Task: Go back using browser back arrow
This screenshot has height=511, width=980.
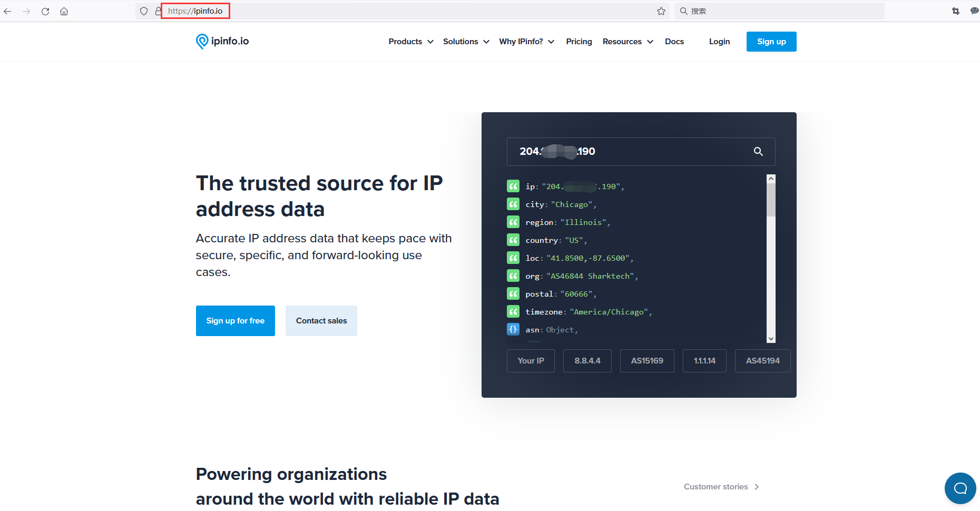Action: coord(7,11)
